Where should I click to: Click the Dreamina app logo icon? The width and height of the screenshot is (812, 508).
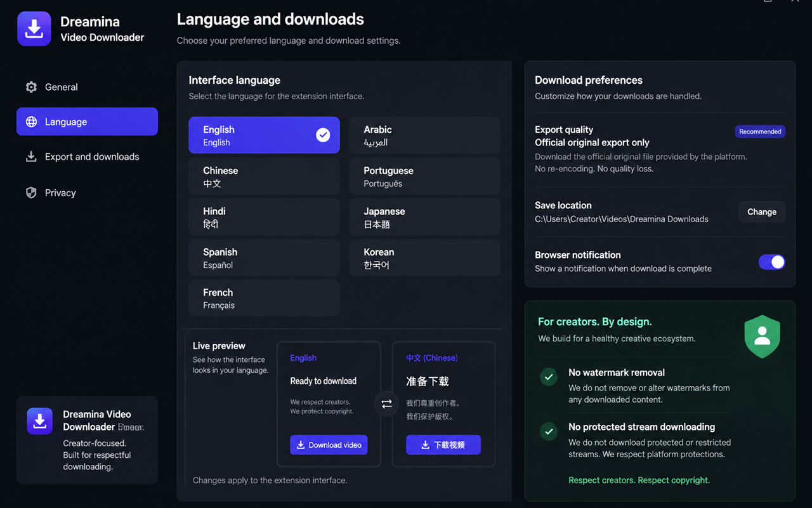34,29
